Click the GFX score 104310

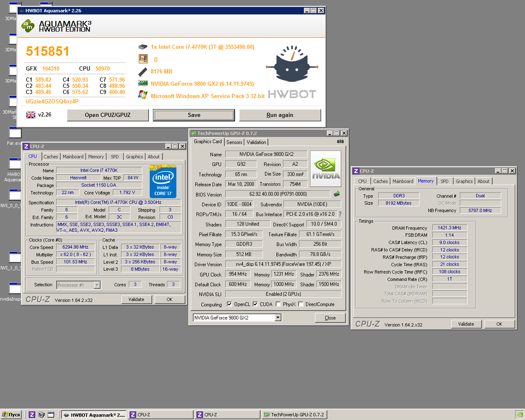51,68
